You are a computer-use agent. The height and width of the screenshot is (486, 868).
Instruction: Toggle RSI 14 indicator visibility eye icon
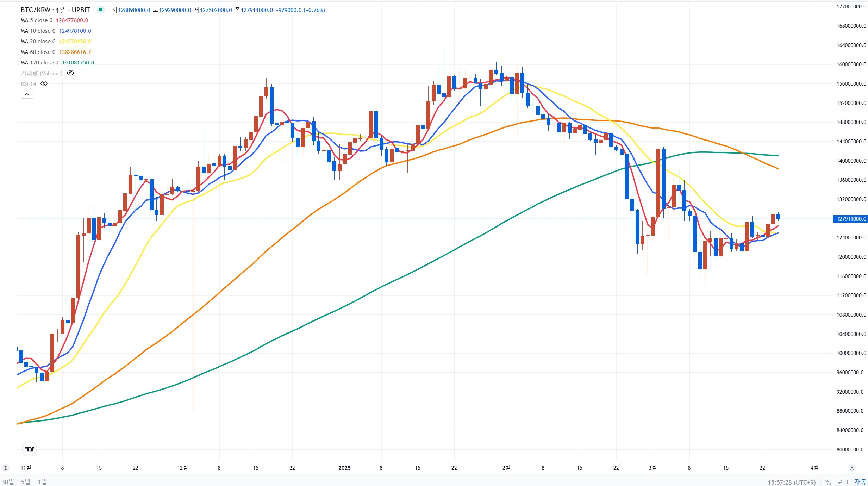pos(44,84)
